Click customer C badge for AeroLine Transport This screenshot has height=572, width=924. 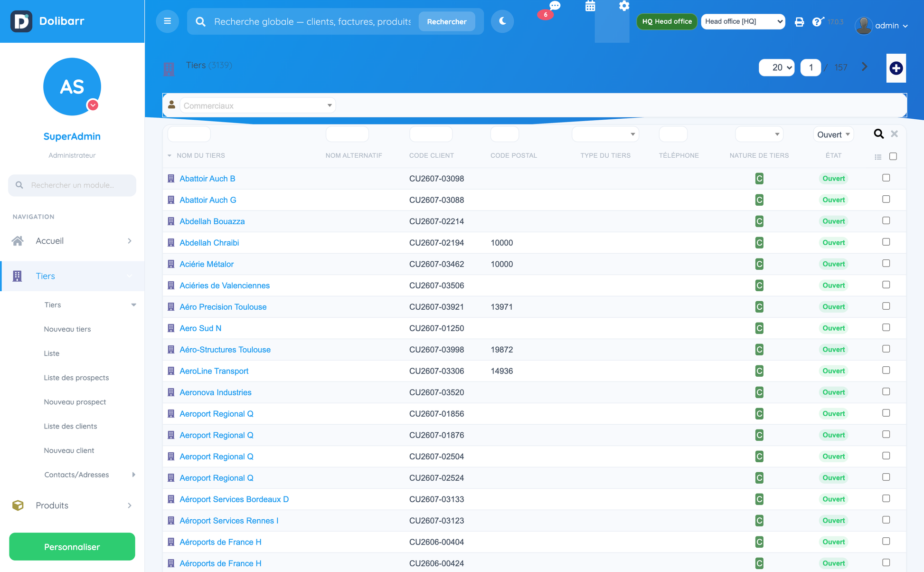pos(759,371)
